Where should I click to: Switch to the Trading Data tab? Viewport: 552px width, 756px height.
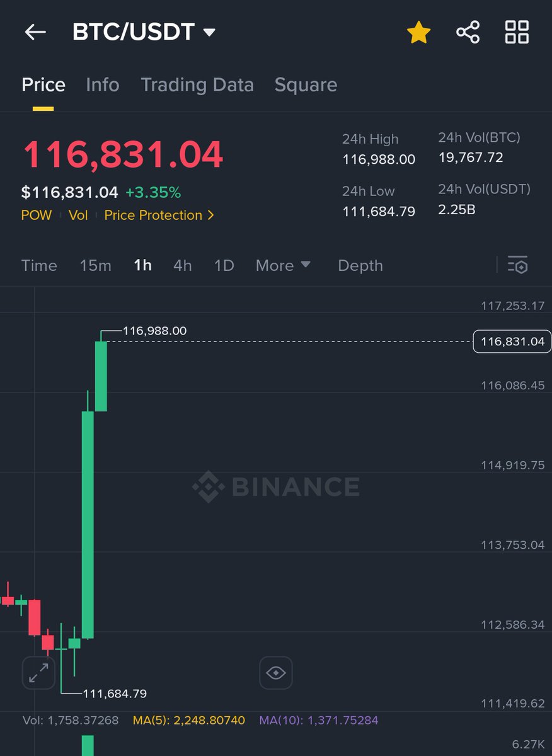[197, 85]
